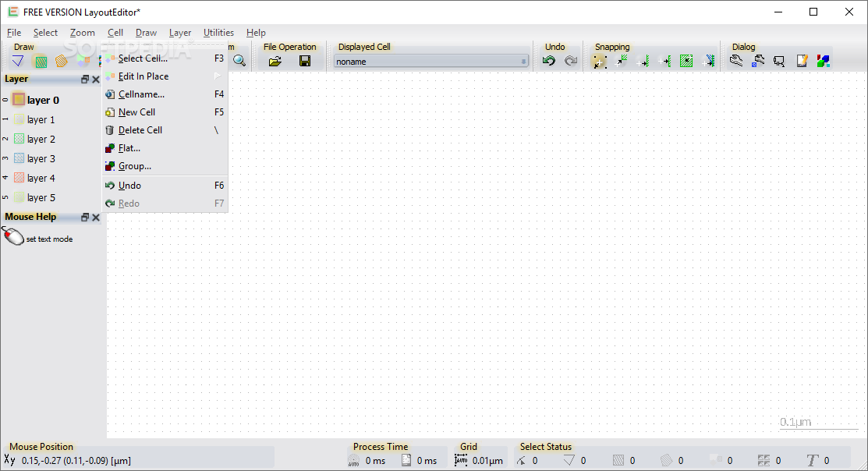Close the Mouse Help panel

point(96,217)
